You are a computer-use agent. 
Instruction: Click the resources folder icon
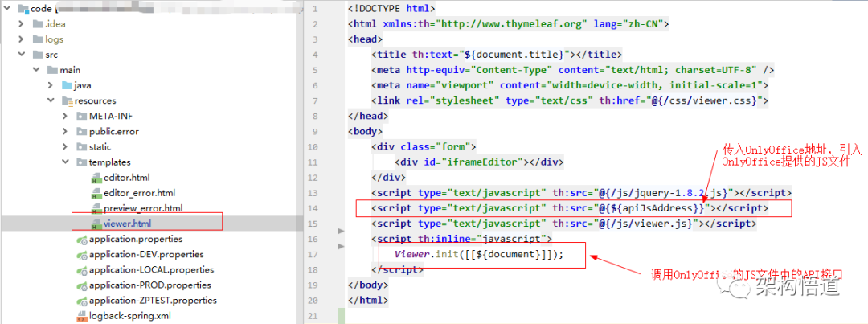67,100
